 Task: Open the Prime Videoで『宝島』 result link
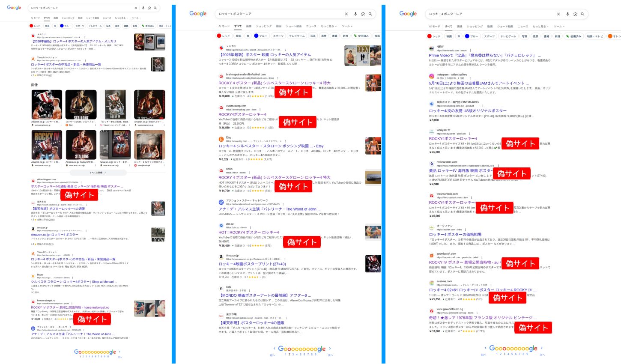click(x=485, y=55)
